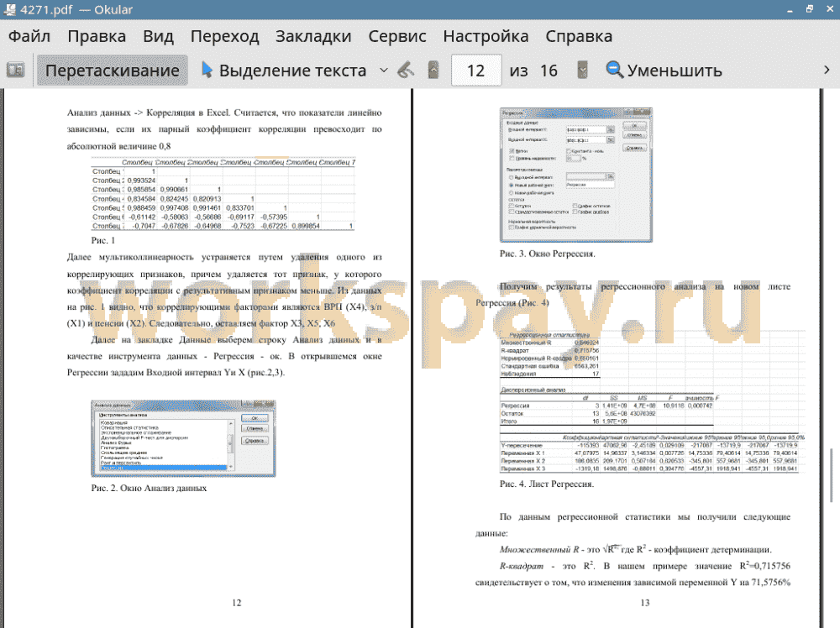Activate the Выделение текста tool

[x=285, y=71]
